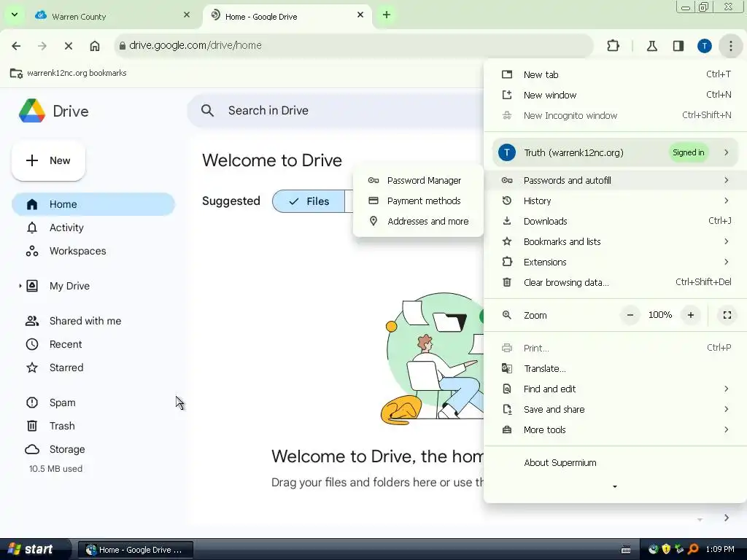
Task: Click the taskbar clock 1:09 PM
Action: click(x=720, y=550)
